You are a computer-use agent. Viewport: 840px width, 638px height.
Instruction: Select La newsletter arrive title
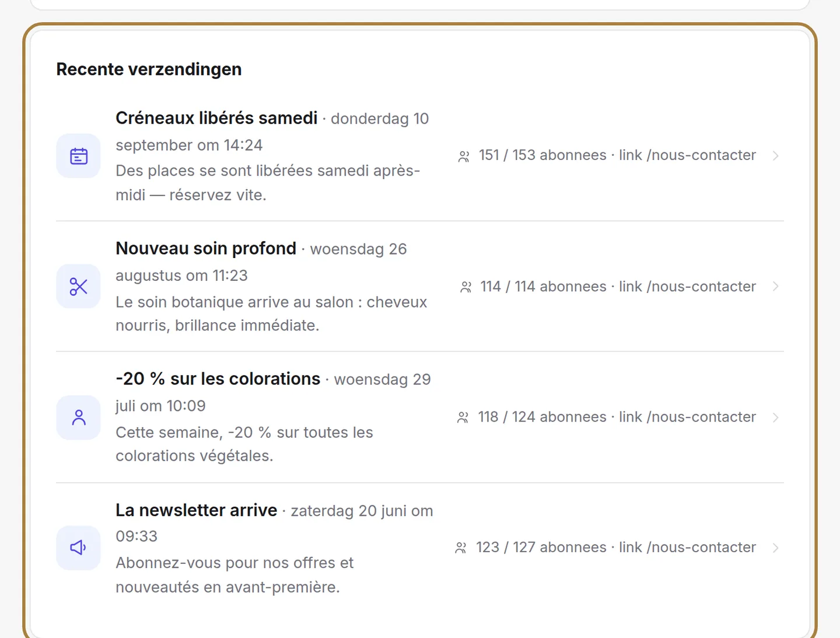pyautogui.click(x=197, y=510)
